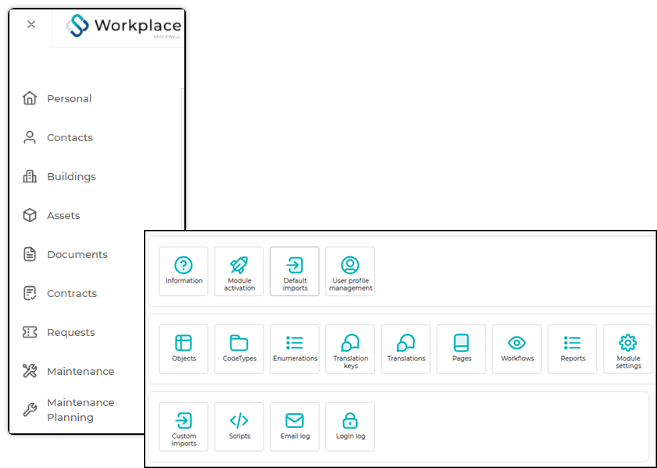Open the Reports tile
Image resolution: width=657 pixels, height=468 pixels.
click(x=572, y=349)
